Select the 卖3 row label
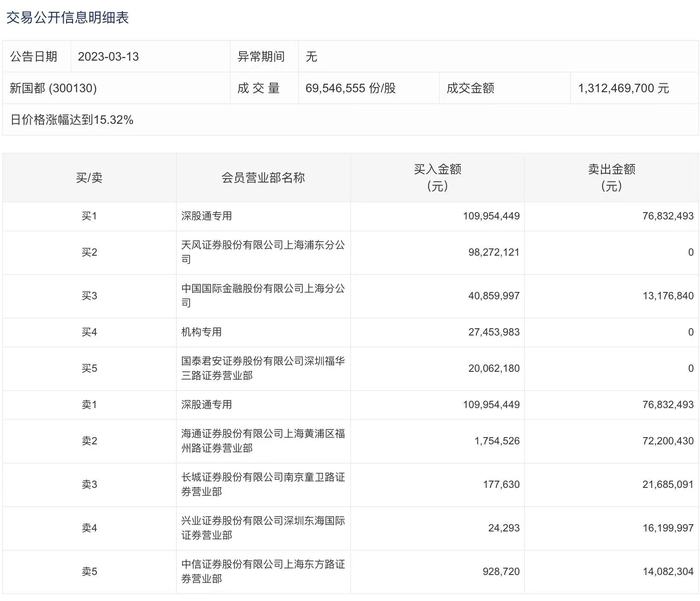Viewport: 700px width, 601px height. (89, 484)
